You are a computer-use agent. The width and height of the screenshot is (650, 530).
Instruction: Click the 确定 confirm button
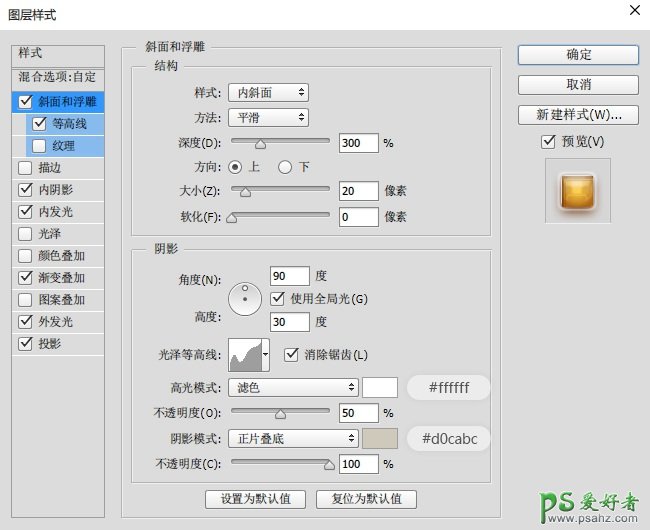(x=578, y=55)
